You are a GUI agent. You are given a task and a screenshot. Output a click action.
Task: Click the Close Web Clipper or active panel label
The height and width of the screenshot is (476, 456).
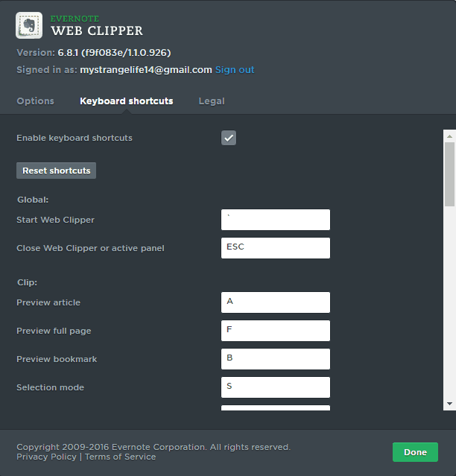tap(90, 248)
